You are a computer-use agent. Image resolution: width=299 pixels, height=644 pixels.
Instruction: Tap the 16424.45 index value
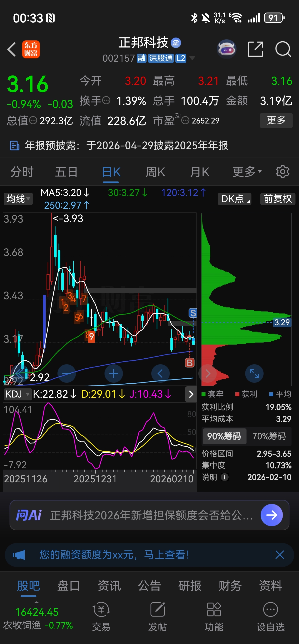pos(37,612)
